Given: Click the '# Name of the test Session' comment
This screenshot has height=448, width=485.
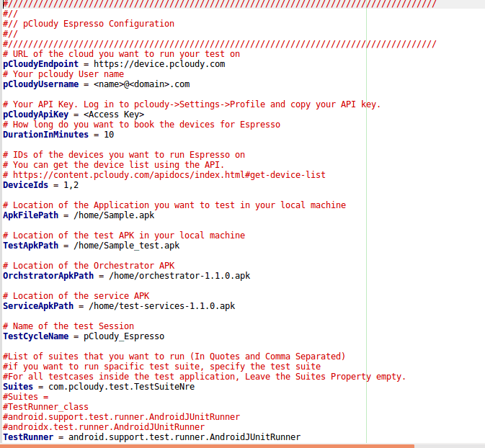Looking at the screenshot, I should [68, 326].
